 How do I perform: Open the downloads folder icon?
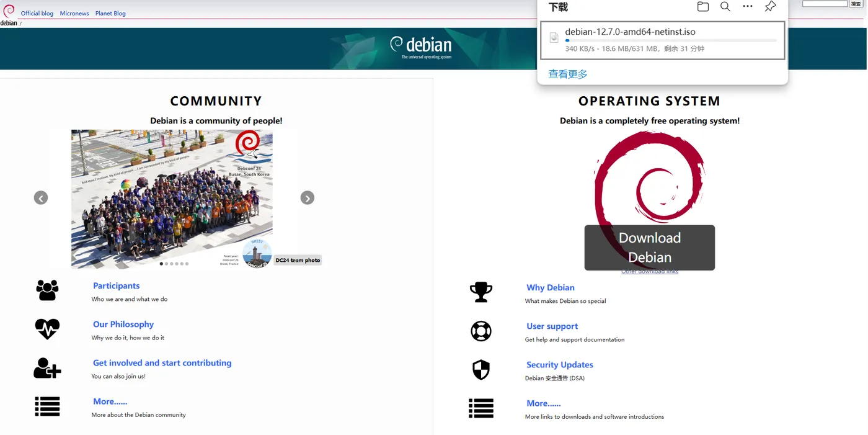pyautogui.click(x=702, y=7)
